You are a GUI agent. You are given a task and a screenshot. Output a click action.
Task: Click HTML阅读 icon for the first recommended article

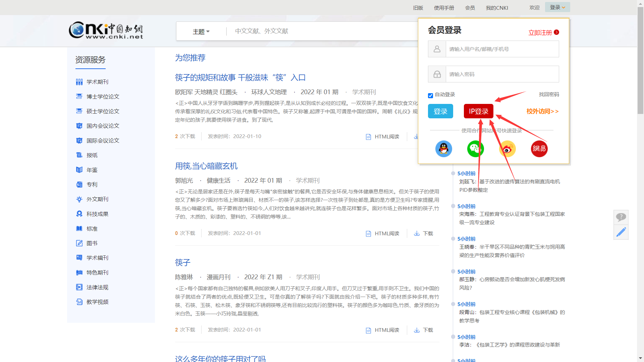(x=368, y=136)
